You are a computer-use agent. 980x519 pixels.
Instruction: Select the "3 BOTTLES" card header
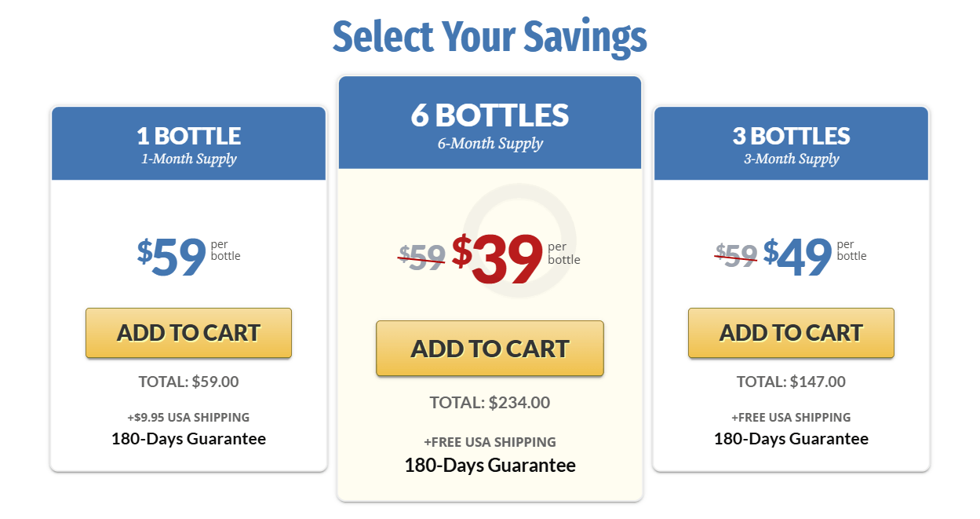click(791, 136)
